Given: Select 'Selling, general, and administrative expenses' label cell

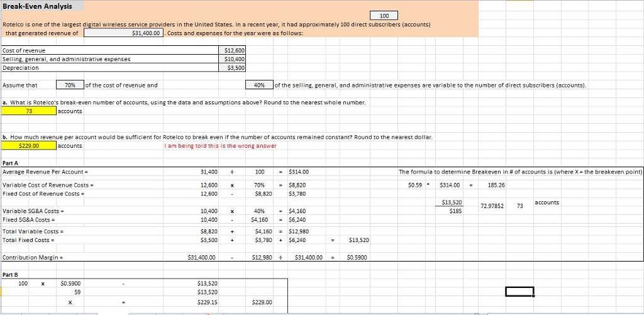Looking at the screenshot, I should tap(111, 58).
